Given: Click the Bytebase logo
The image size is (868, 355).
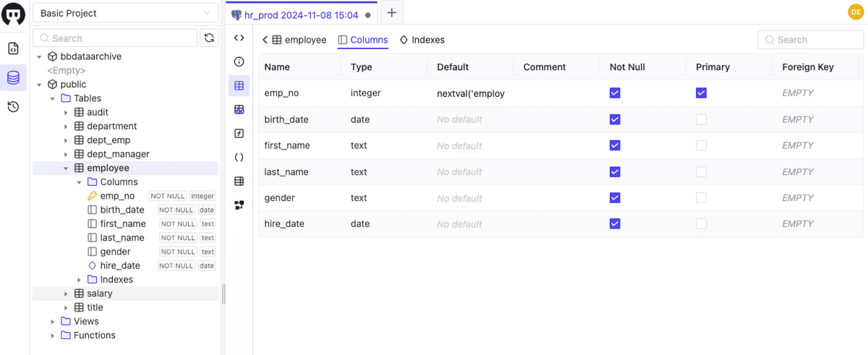Looking at the screenshot, I should click(13, 14).
